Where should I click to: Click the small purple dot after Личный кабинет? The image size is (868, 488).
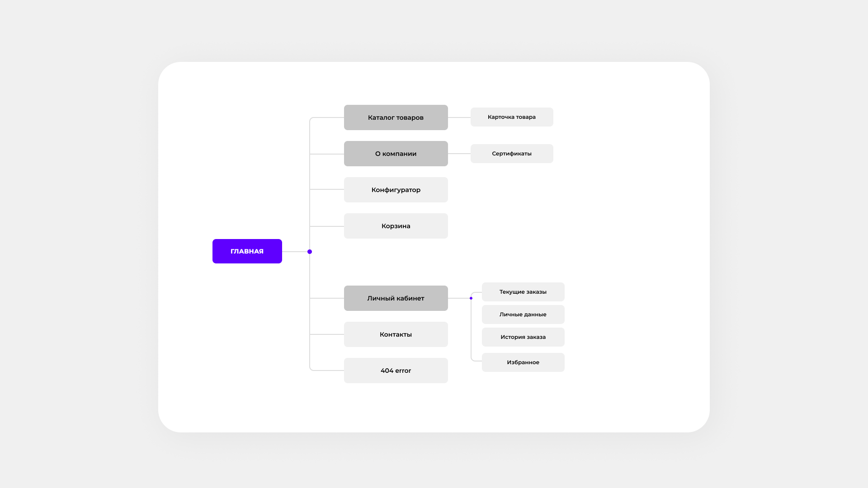(x=471, y=298)
